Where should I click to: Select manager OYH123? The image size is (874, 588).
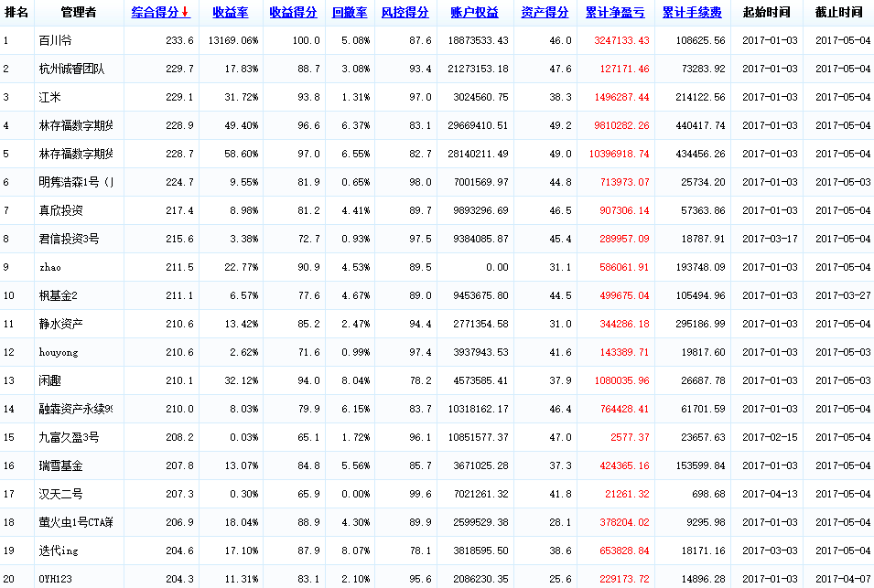point(55,579)
